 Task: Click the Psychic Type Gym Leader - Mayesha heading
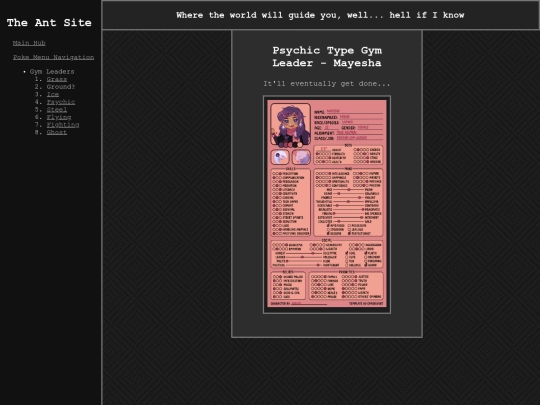pos(327,57)
